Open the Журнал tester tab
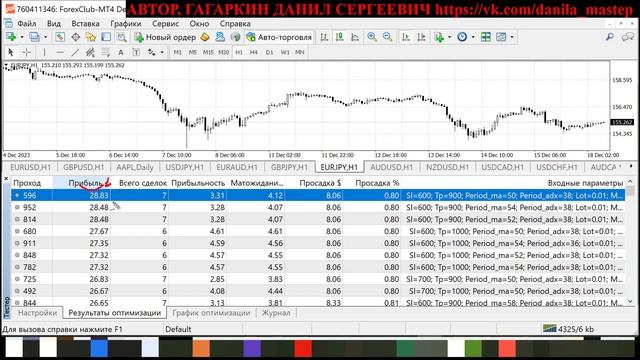The height and width of the screenshot is (360, 640). (276, 313)
